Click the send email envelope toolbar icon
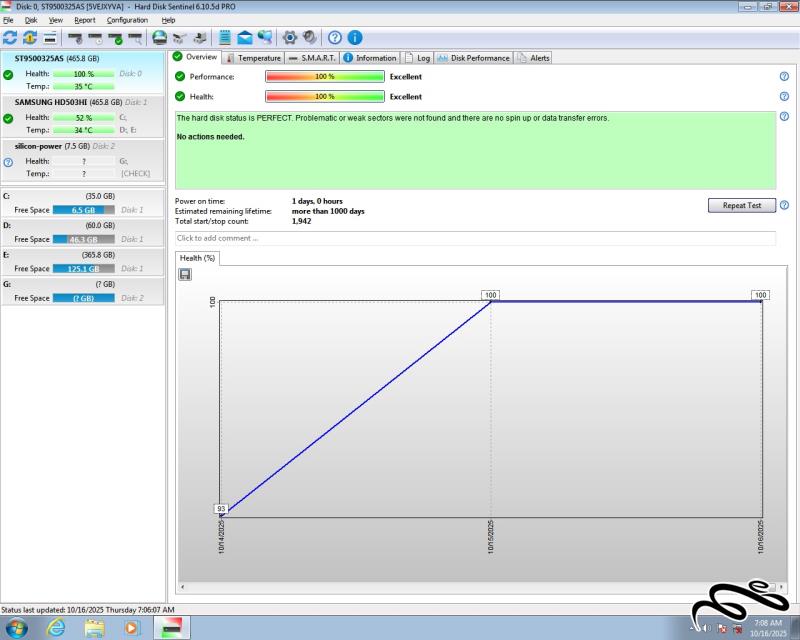The image size is (800, 640). tap(245, 38)
